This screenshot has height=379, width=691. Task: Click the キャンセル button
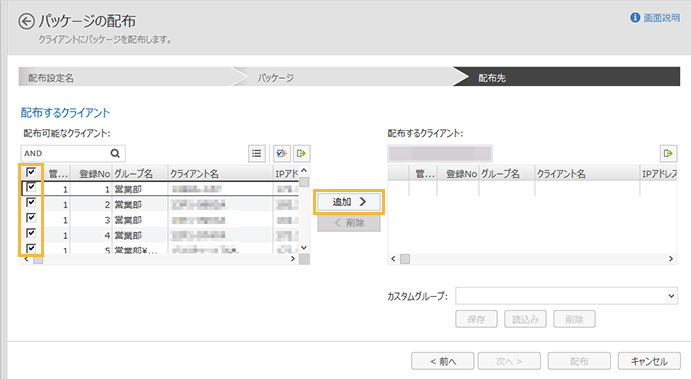click(x=649, y=361)
